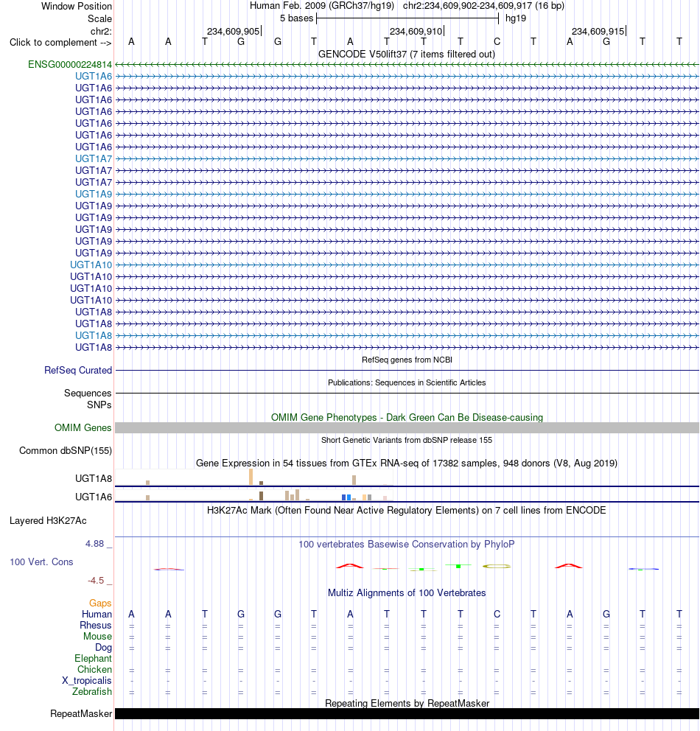This screenshot has height=731, width=700.
Task: Click the Rhesus species label
Action: pyautogui.click(x=96, y=625)
